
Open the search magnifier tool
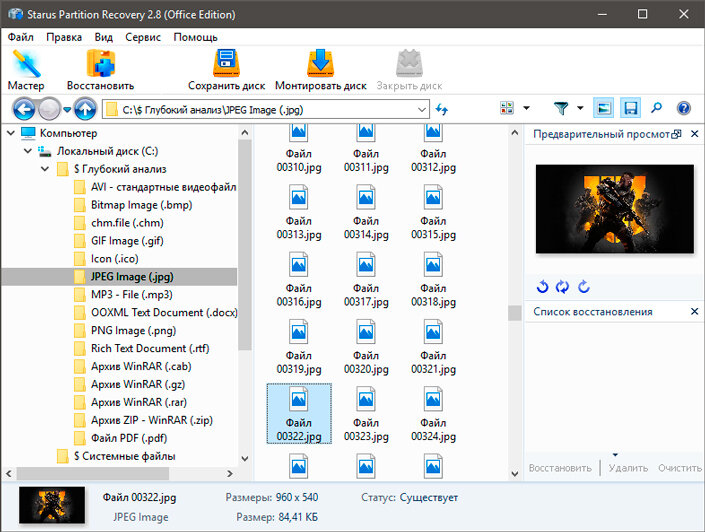pos(656,108)
